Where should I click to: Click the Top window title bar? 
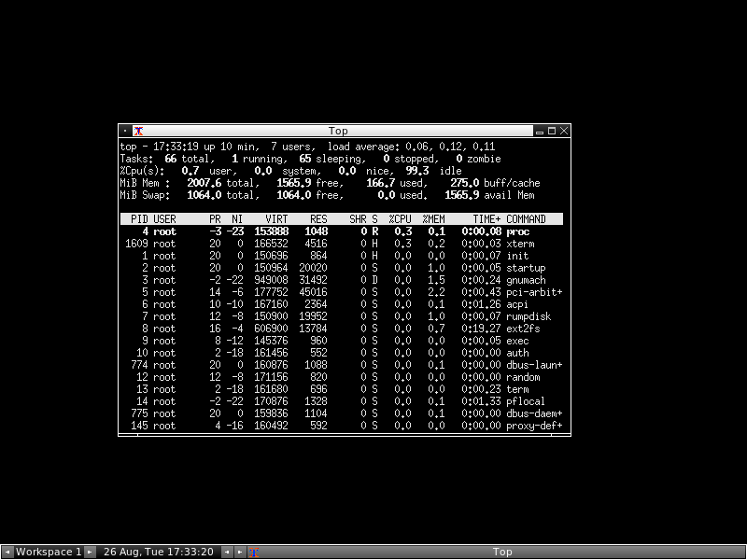coord(338,132)
